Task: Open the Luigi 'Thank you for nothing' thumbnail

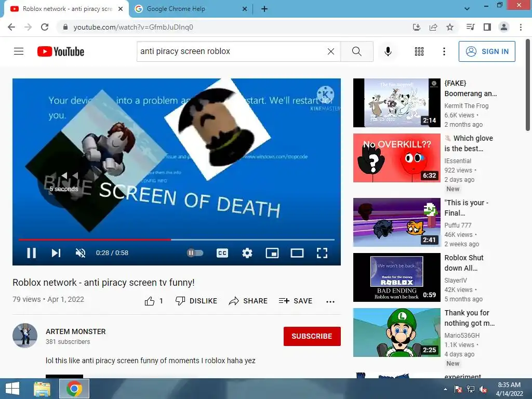Action: pyautogui.click(x=396, y=332)
